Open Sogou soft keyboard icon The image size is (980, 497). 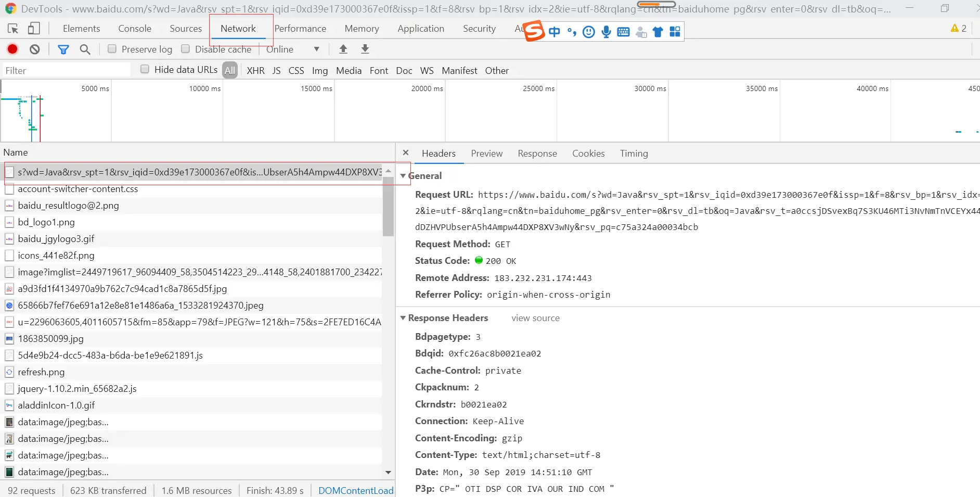tap(623, 32)
